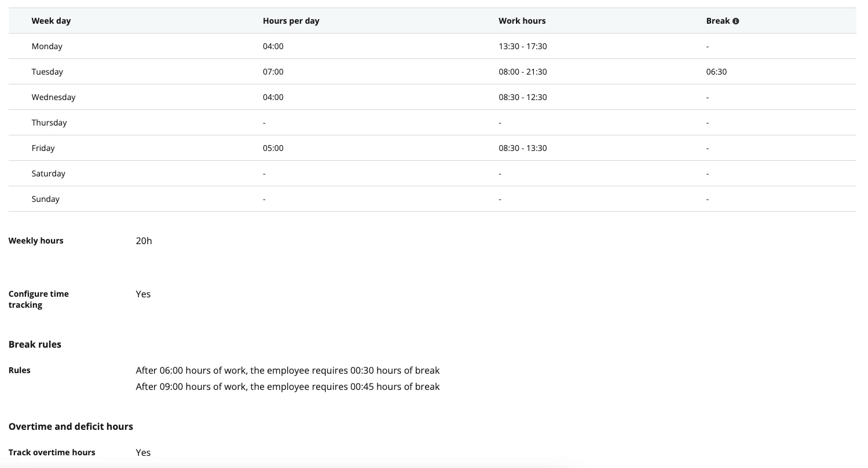868x468 pixels.
Task: Click the info icon beside the Break header
Action: (x=736, y=21)
